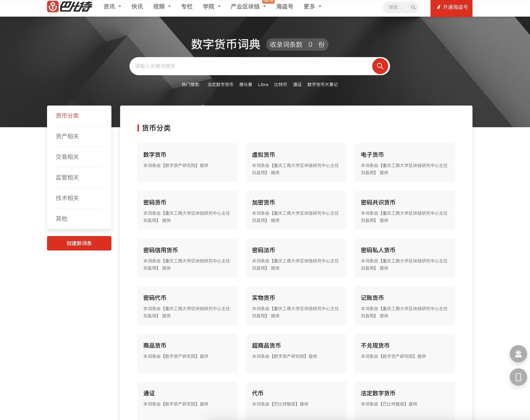Select 技术相关 sidebar category
Image resolution: width=530 pixels, height=420 pixels.
[67, 198]
